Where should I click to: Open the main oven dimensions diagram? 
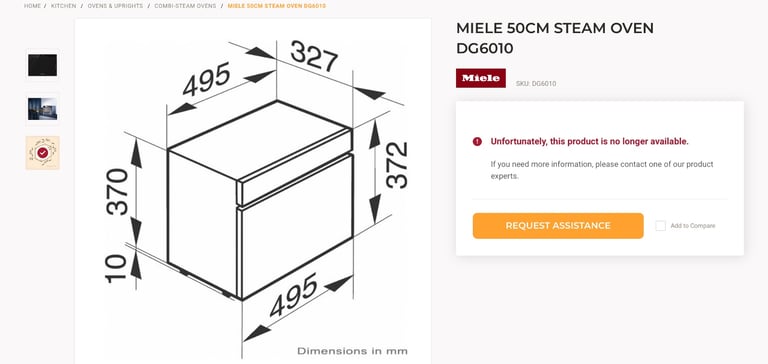(x=253, y=191)
